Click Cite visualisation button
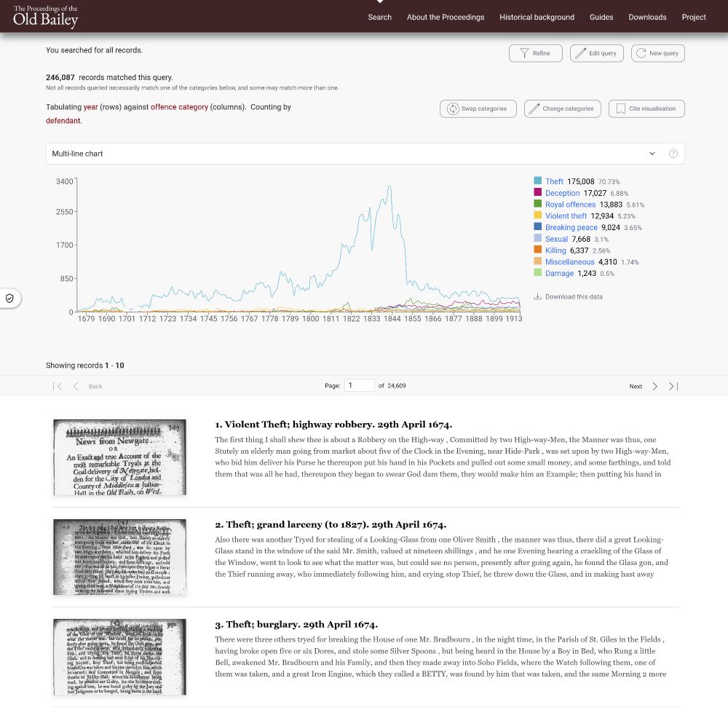Image resolution: width=728 pixels, height=710 pixels. pyautogui.click(x=646, y=109)
